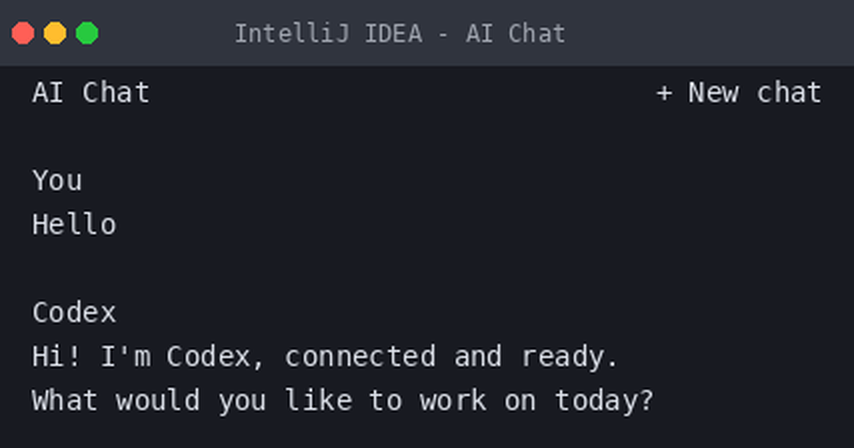The width and height of the screenshot is (854, 448).
Task: Minimize the window using the yellow button
Action: [x=55, y=33]
